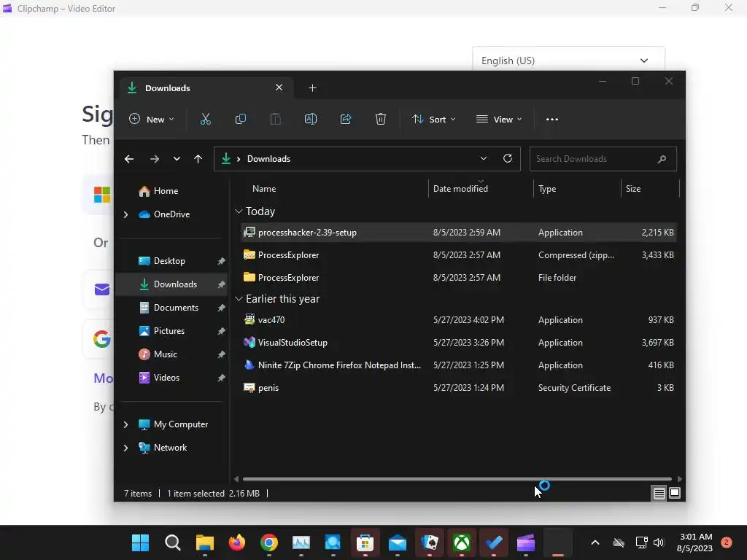Open recent locations chevron dropdown
Viewport: 747px width, 560px height.
[177, 159]
